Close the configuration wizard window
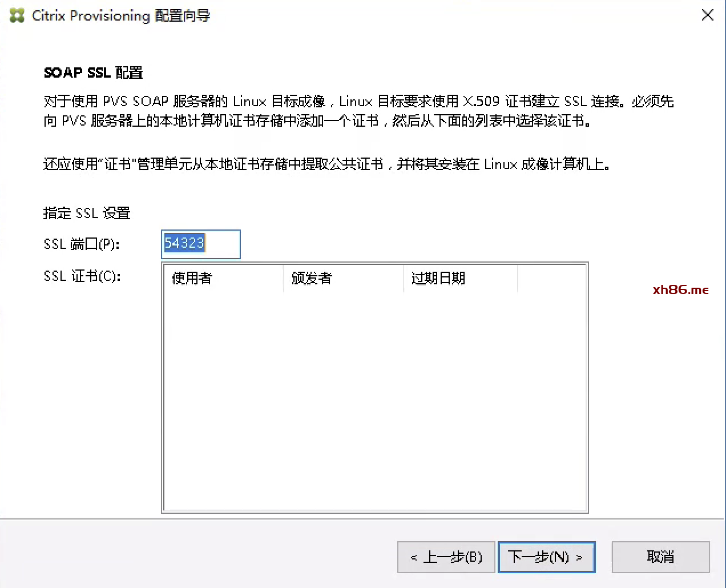726x588 pixels. (x=707, y=15)
